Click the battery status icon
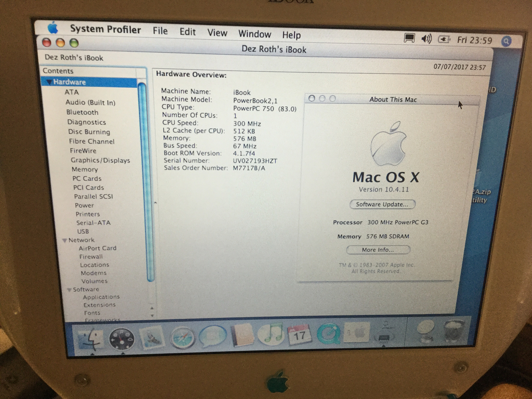This screenshot has height=399, width=532. 443,39
